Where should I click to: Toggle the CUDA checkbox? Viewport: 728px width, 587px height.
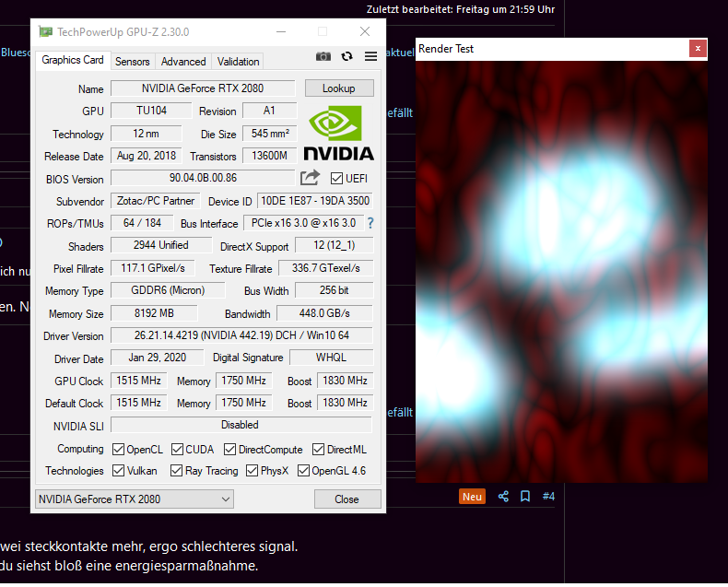(x=177, y=449)
